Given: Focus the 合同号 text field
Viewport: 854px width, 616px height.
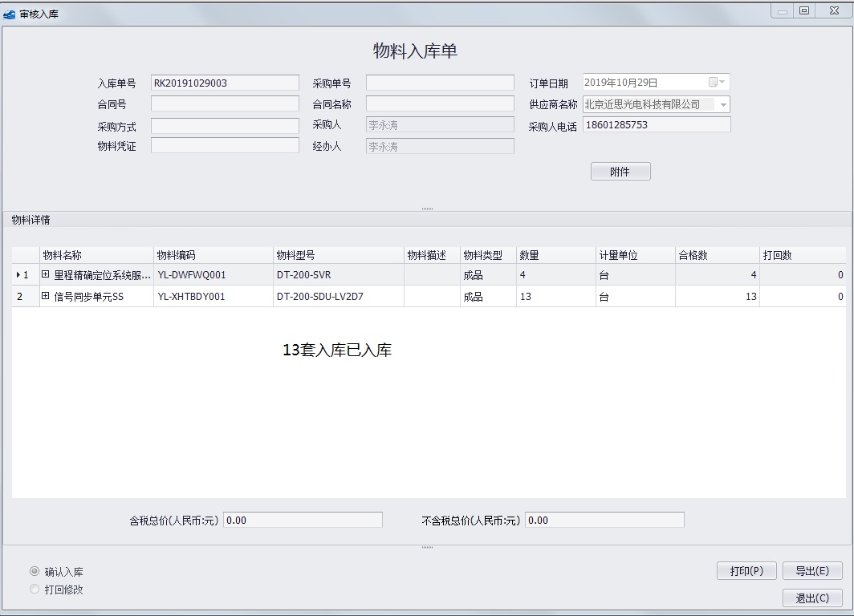Looking at the screenshot, I should coord(224,104).
